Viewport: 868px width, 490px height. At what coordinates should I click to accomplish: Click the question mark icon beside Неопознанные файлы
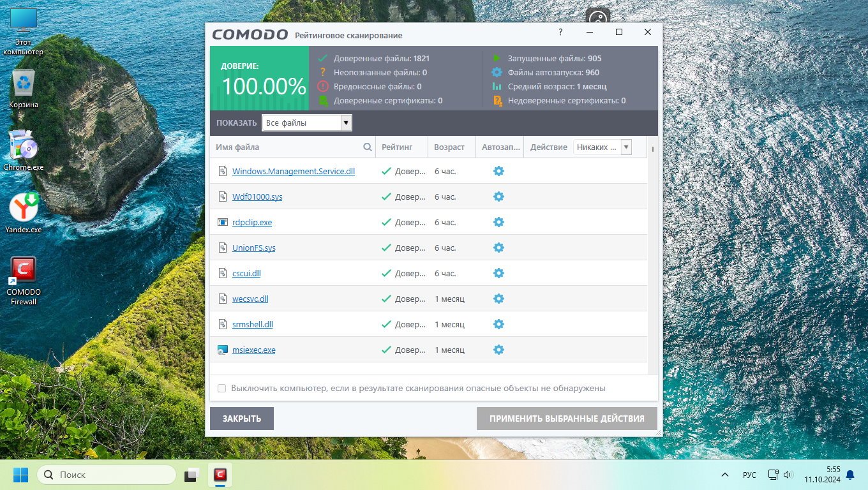tap(323, 72)
